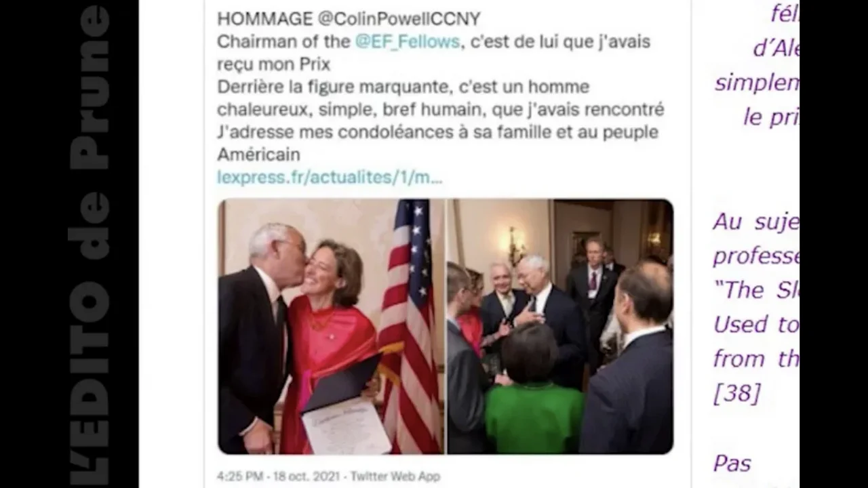The width and height of the screenshot is (868, 488).
Task: Click the American flag in the left photo
Action: (x=411, y=325)
